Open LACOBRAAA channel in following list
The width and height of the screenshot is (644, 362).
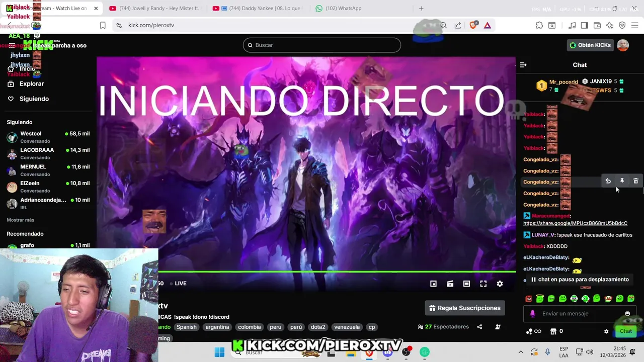pyautogui.click(x=48, y=153)
